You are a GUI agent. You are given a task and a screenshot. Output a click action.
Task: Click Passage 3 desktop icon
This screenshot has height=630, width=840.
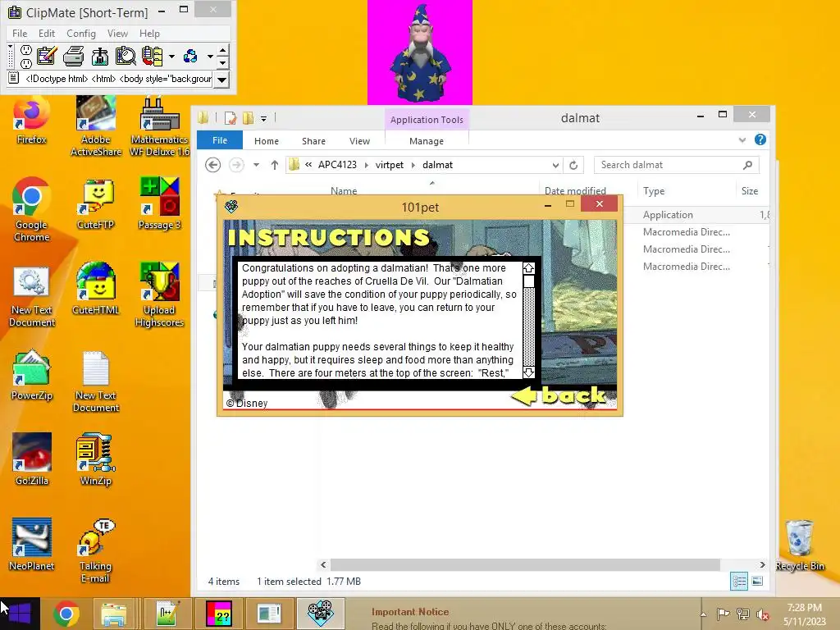pos(160,204)
